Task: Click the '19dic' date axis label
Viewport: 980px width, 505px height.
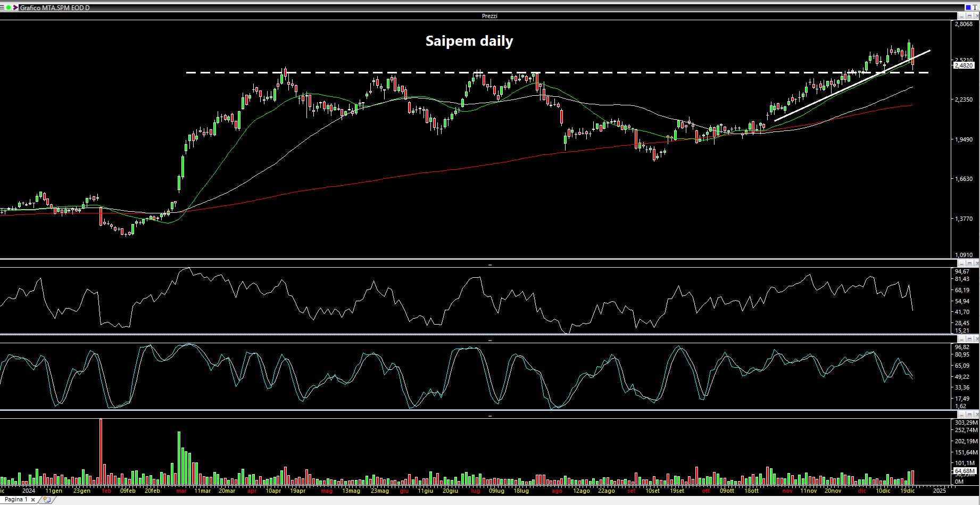Action: [907, 491]
